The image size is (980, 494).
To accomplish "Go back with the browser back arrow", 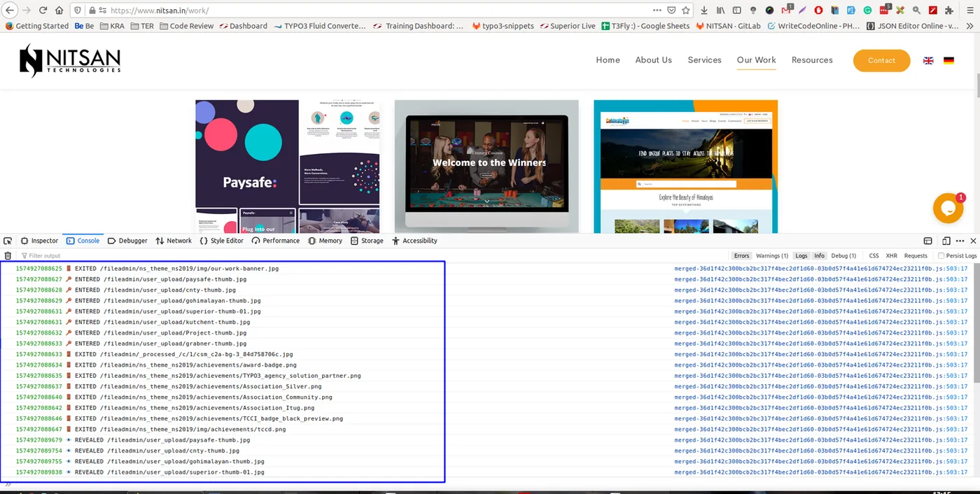I will tap(10, 10).
